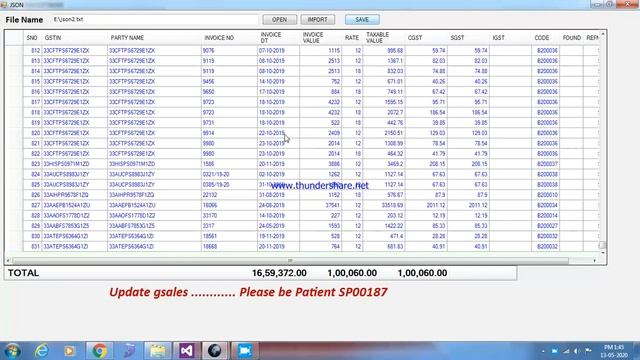
Task: Select invoice value cell 37541
Action: [x=320, y=205]
